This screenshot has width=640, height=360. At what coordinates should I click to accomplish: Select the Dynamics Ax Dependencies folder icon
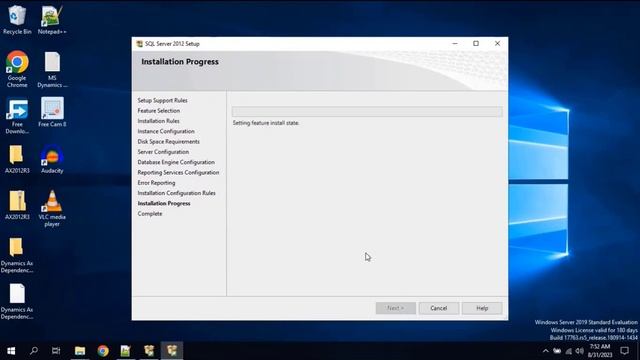click(17, 255)
